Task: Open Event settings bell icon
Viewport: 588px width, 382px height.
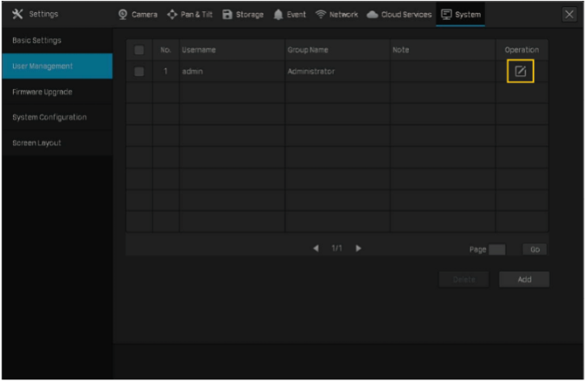Action: pyautogui.click(x=279, y=14)
